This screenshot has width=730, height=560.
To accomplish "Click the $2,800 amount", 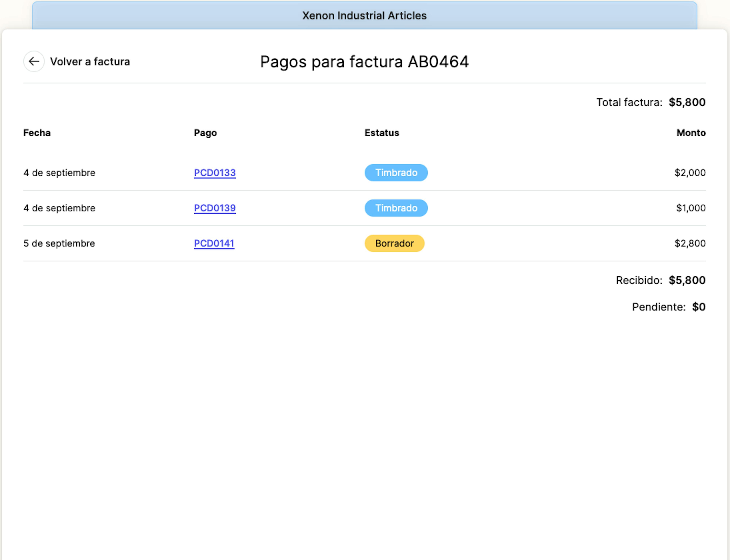I will pos(690,243).
